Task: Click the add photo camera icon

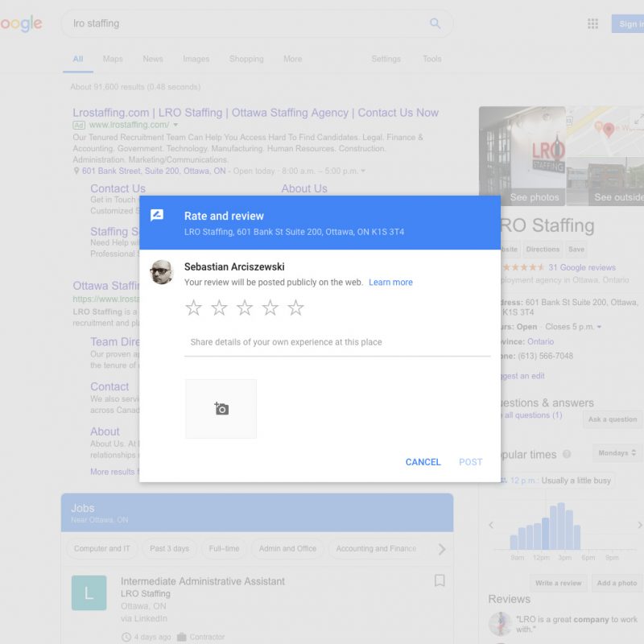Action: point(221,409)
